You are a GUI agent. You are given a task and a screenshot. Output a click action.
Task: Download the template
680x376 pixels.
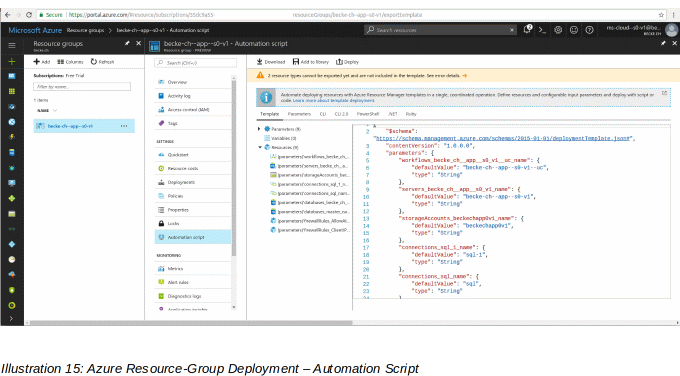(x=271, y=62)
